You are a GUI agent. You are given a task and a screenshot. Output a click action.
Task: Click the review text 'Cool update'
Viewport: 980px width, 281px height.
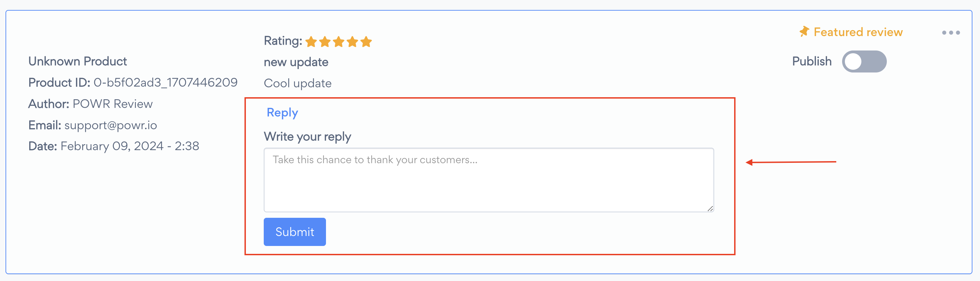point(297,83)
